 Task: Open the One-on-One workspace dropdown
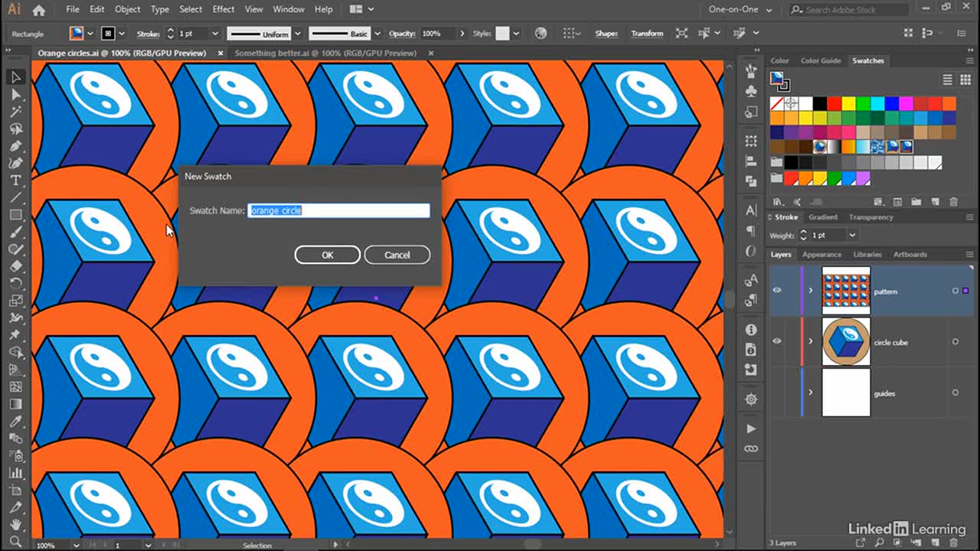740,10
